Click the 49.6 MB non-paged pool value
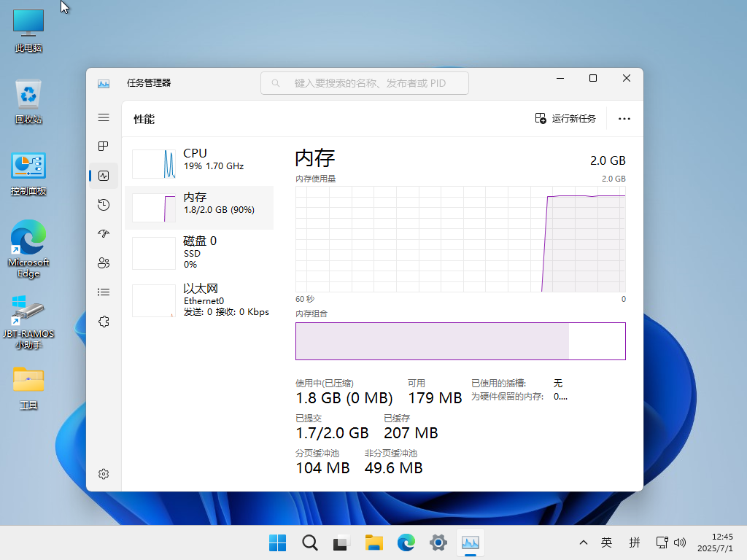 click(x=393, y=467)
